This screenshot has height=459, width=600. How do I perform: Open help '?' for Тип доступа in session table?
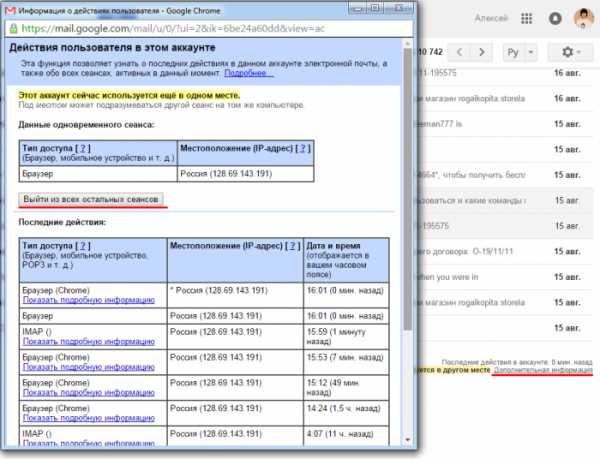click(x=83, y=148)
